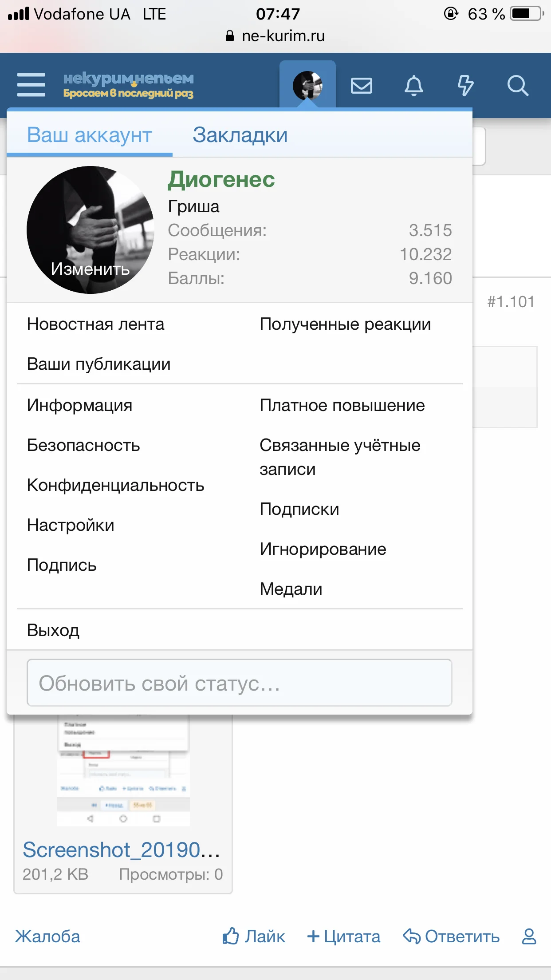The height and width of the screenshot is (980, 551).
Task: Report the post via Жалоба
Action: [x=47, y=937]
